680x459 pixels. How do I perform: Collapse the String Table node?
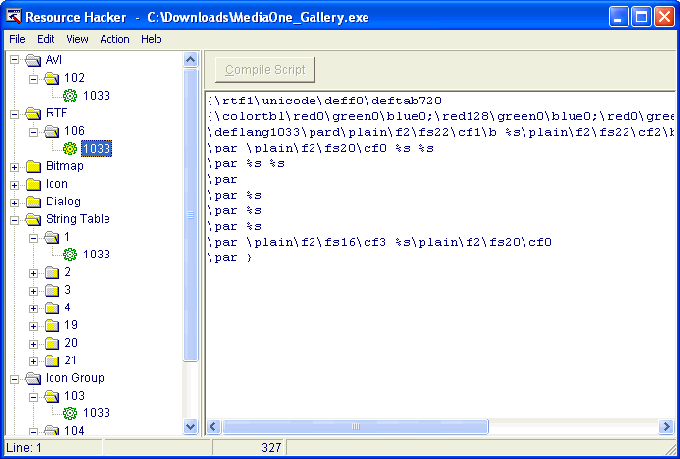coord(14,220)
